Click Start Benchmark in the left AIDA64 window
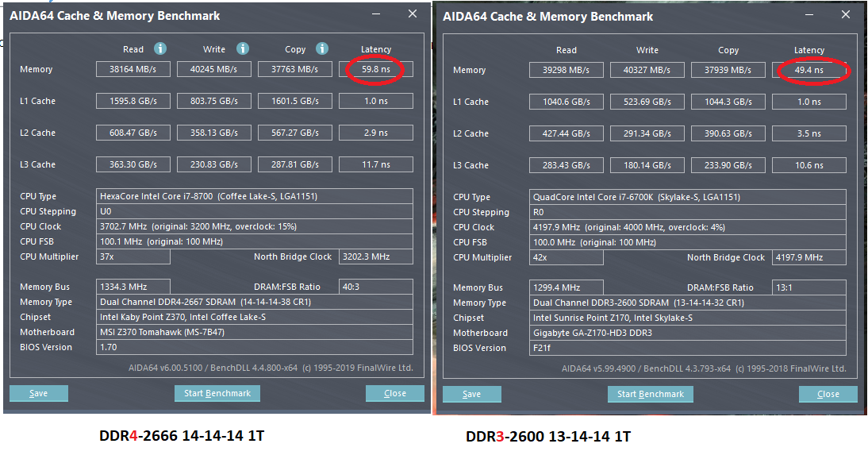The width and height of the screenshot is (868, 459). tap(217, 393)
